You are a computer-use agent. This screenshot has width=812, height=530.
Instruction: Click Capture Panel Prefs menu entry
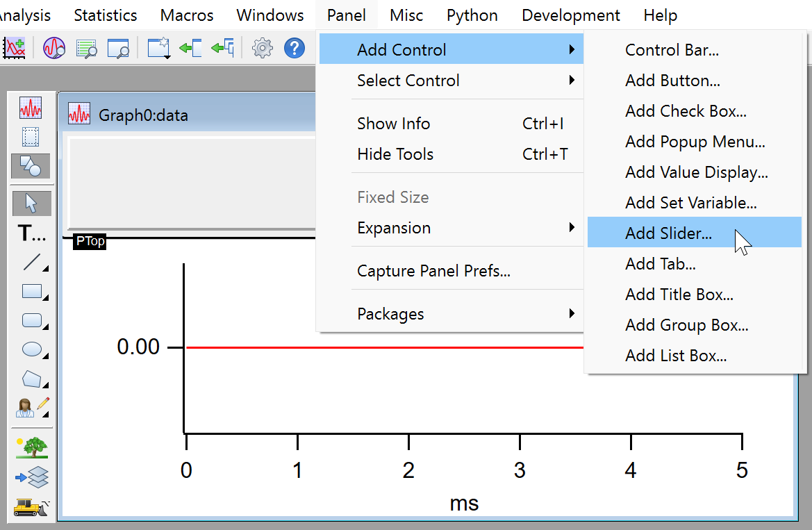(433, 271)
